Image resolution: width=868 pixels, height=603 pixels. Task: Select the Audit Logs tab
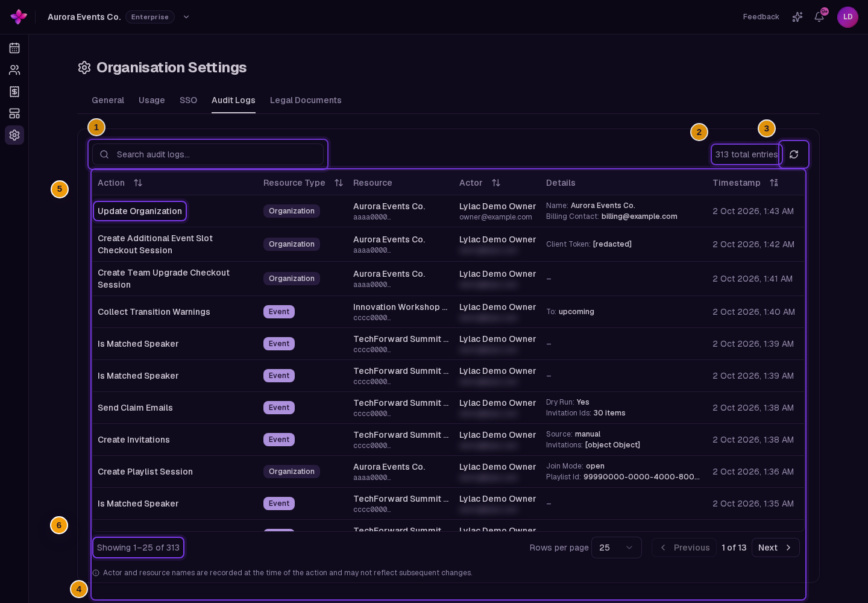233,100
